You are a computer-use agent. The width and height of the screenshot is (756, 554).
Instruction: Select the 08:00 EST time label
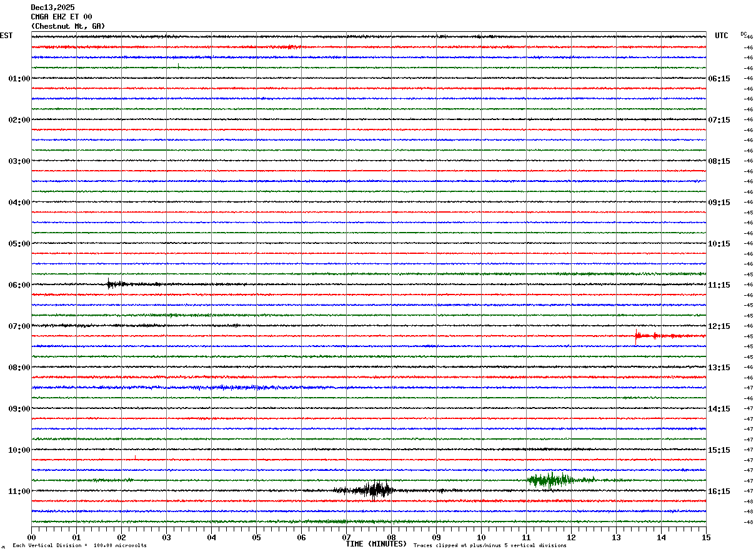[19, 368]
